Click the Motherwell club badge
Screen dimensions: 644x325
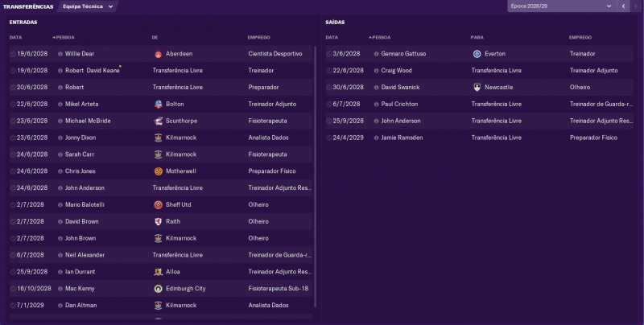159,171
